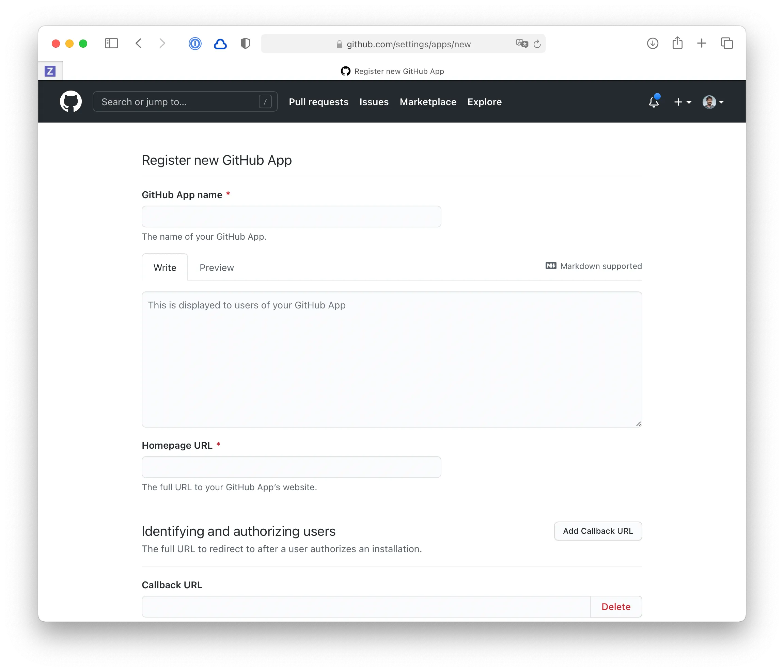Click the "Callback URL" label
Viewport: 784px width, 672px height.
pos(172,585)
